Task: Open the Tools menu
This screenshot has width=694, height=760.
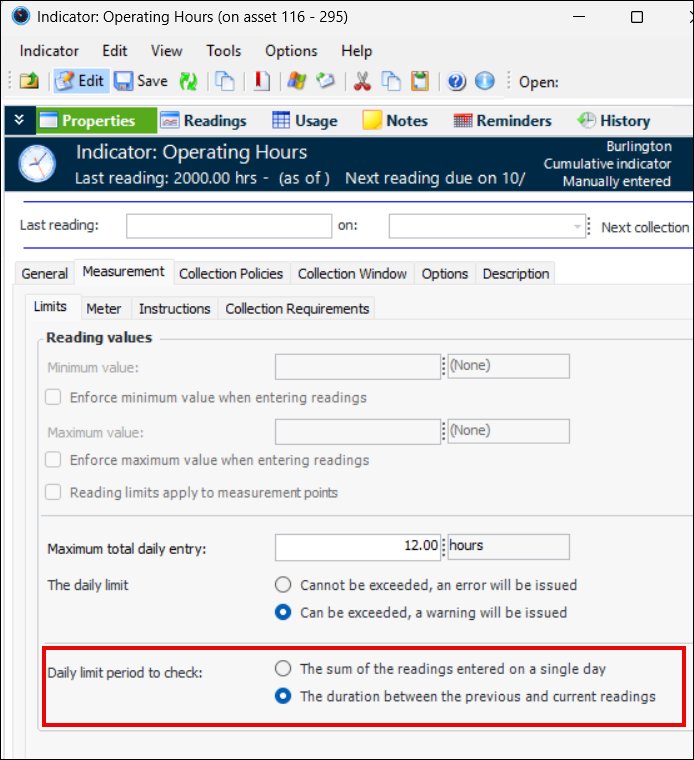Action: coord(223,51)
